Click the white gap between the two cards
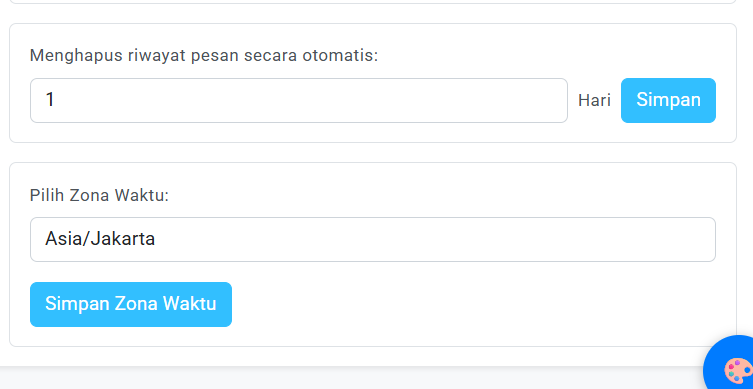Viewport: 753px width, 389px height. (373, 153)
